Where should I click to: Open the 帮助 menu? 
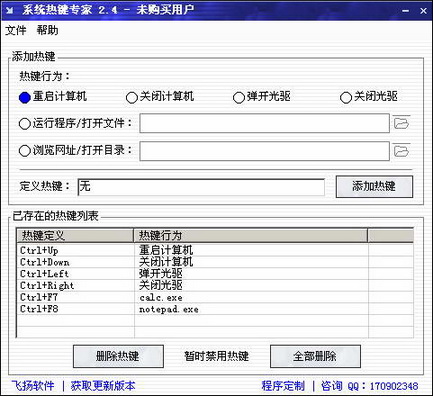(47, 30)
